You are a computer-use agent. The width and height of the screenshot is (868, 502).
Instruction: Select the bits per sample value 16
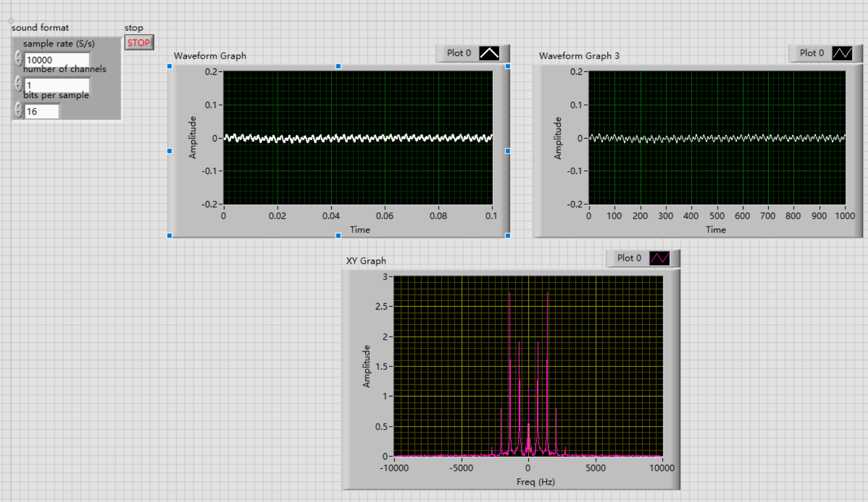(x=41, y=111)
